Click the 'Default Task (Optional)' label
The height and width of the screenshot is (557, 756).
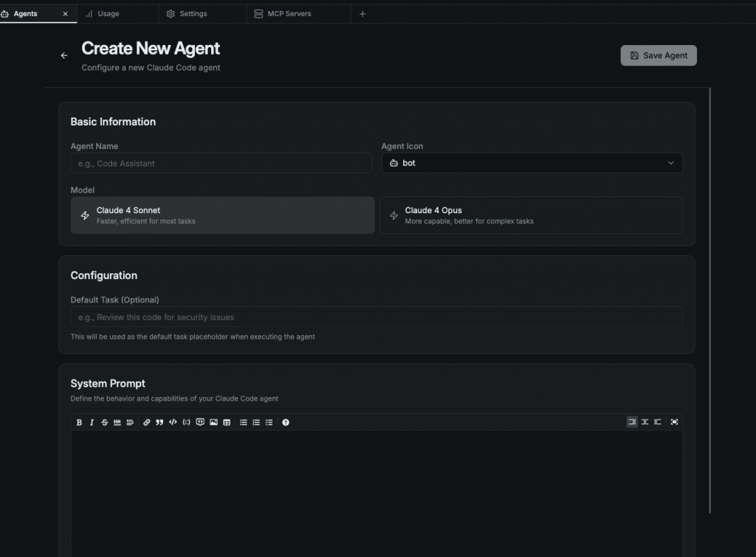point(114,300)
